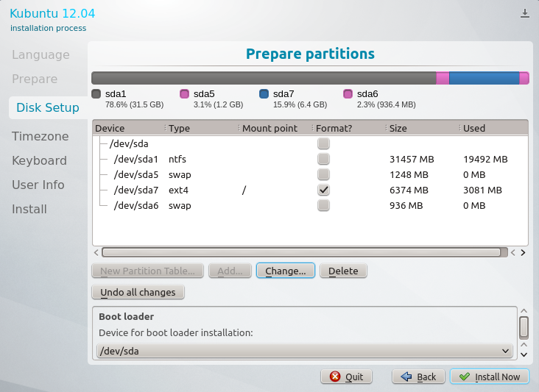
Task: Click the Device column header
Action: click(129, 128)
